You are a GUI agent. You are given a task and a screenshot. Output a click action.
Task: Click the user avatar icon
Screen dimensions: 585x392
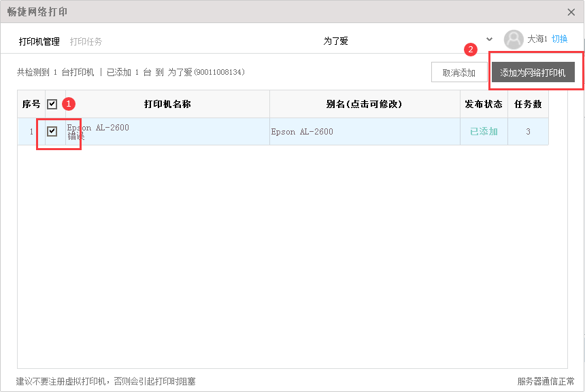pyautogui.click(x=514, y=39)
